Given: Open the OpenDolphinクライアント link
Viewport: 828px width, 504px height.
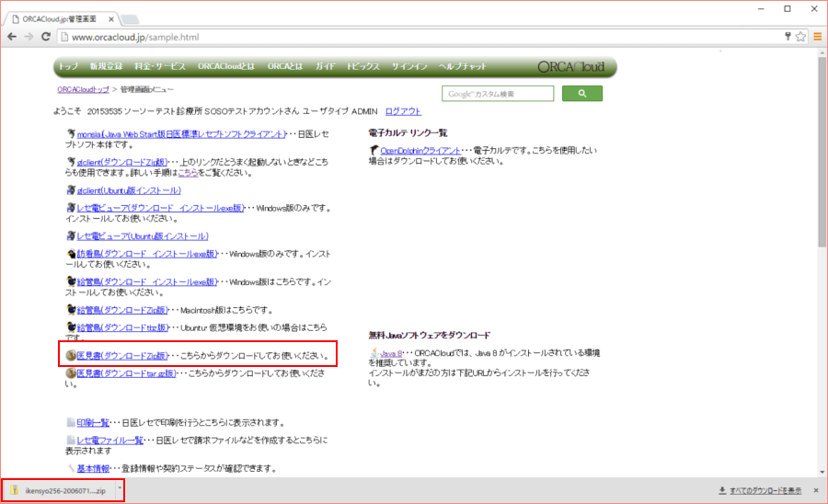Looking at the screenshot, I should (x=419, y=150).
